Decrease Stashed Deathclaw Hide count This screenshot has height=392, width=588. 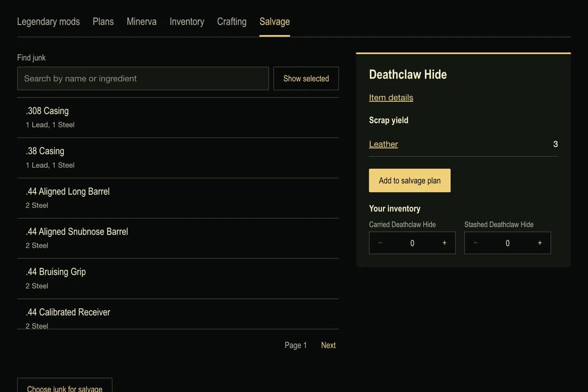point(476,243)
